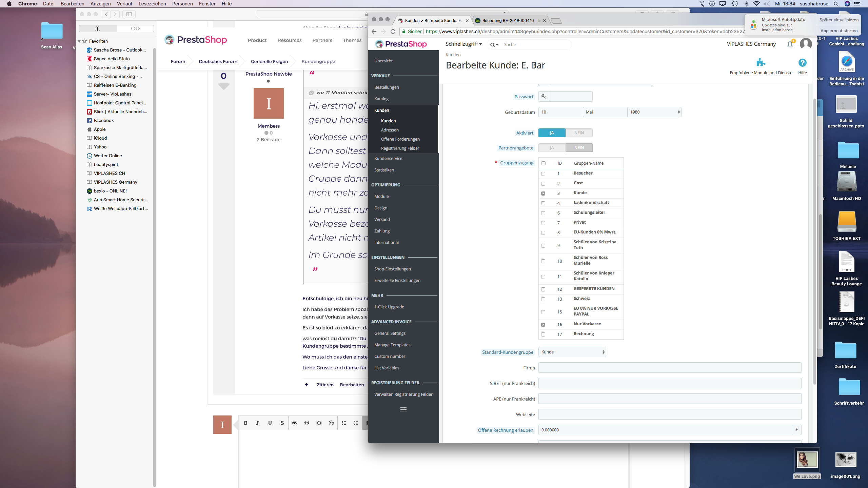The height and width of the screenshot is (488, 868).
Task: Switch to Rechnung RE-2018000410 tab
Action: (508, 21)
